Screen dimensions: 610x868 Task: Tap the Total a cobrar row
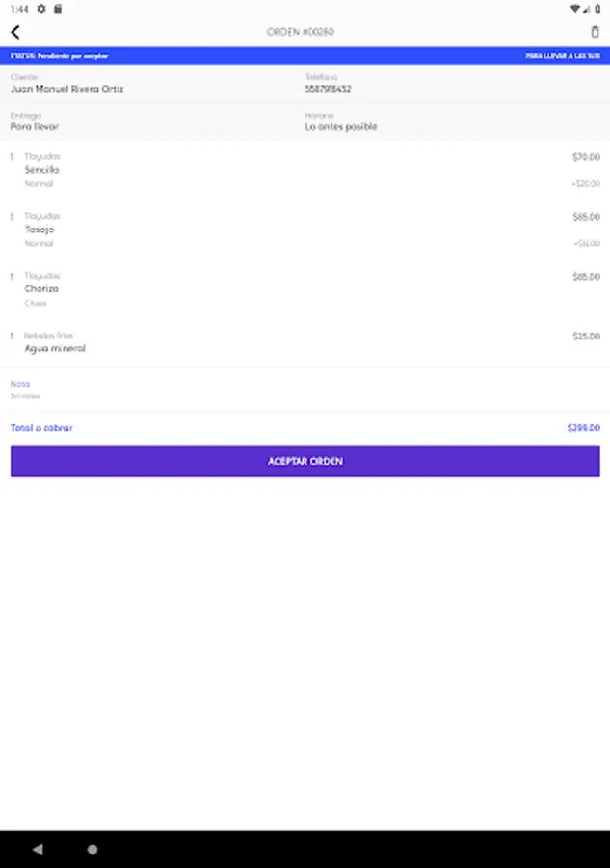(305, 428)
